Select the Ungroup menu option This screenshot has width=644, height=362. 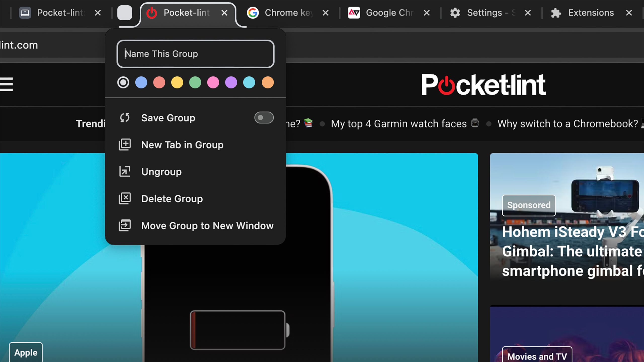click(x=162, y=171)
